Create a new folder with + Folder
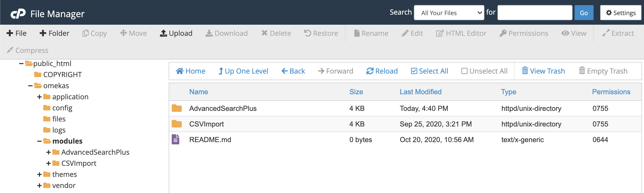This screenshot has height=193, width=644. click(54, 33)
